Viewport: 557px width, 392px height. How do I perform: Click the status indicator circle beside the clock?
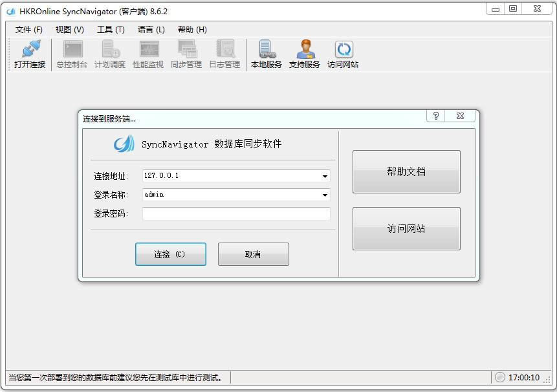pyautogui.click(x=499, y=377)
